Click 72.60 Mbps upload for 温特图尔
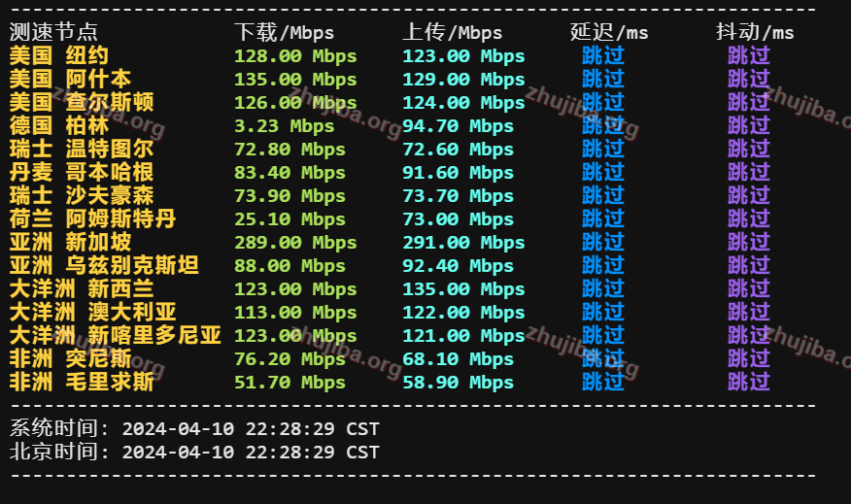Image resolution: width=851 pixels, height=504 pixels. coord(459,150)
